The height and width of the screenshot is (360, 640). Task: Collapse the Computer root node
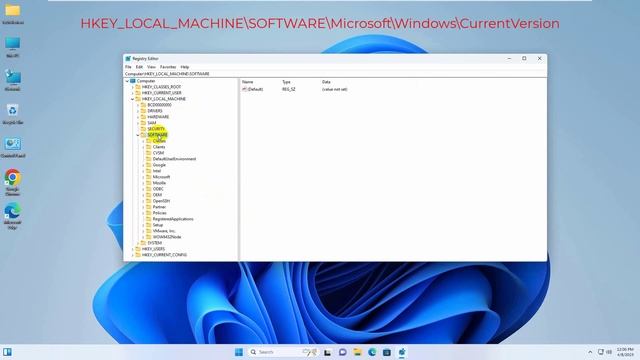(127, 81)
